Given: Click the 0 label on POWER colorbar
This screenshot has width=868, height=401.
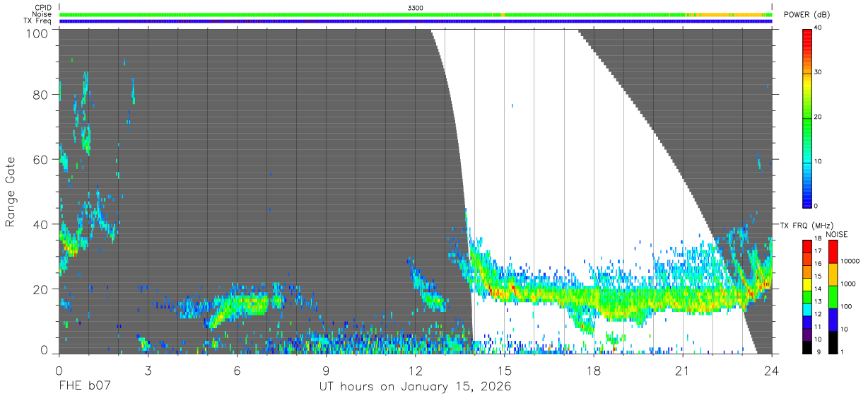Looking at the screenshot, I should click(817, 206).
